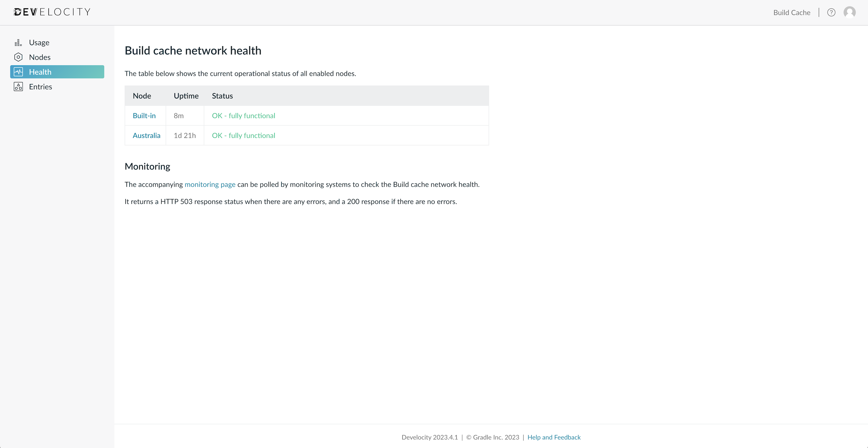Click the Nodes label in the sidebar
The image size is (868, 448).
coord(40,57)
